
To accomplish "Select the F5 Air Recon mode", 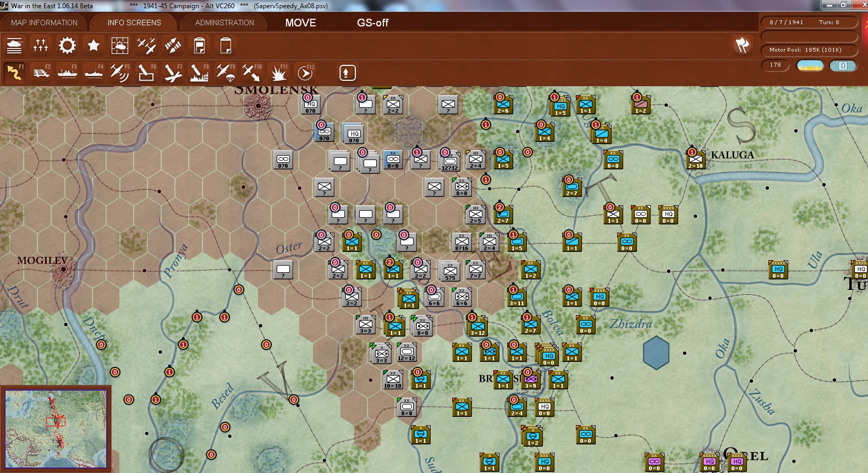I will click(120, 73).
